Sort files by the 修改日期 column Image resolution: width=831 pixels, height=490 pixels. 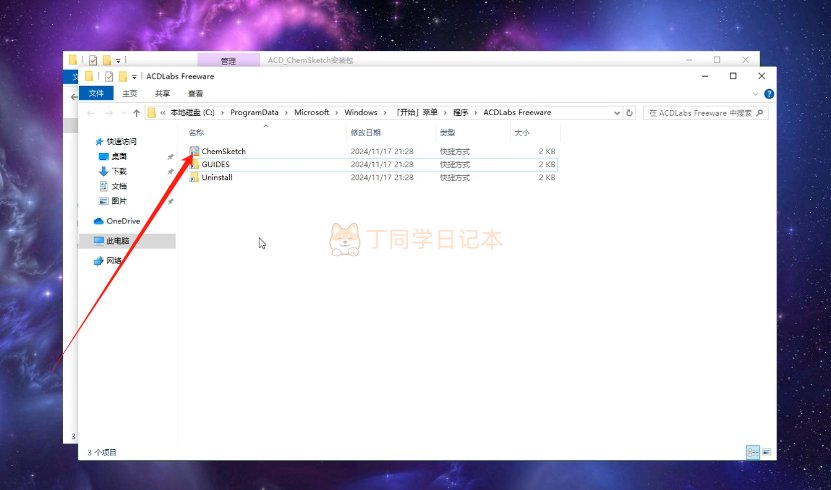363,132
